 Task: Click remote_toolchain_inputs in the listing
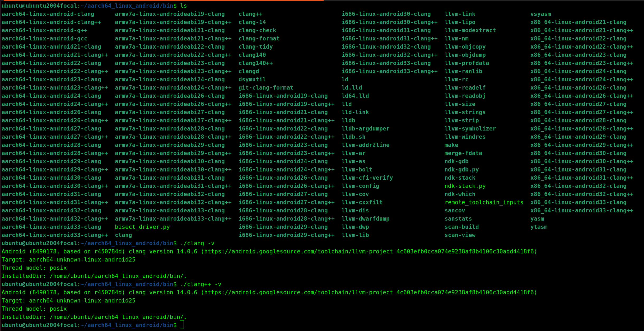click(484, 202)
